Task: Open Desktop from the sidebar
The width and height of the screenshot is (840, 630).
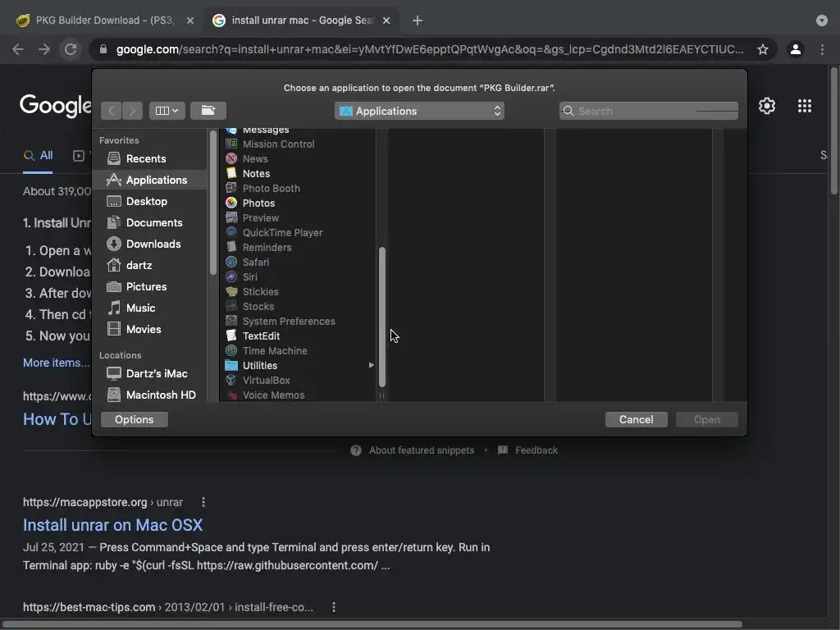Action: (149, 202)
